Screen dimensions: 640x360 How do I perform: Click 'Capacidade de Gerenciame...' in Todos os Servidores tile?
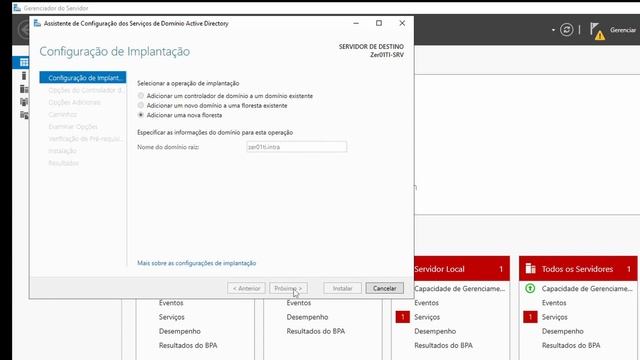(x=587, y=289)
